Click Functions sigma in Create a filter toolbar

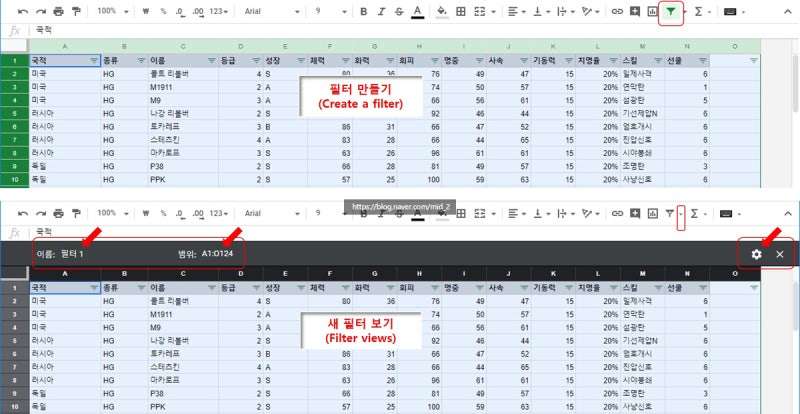(698, 11)
